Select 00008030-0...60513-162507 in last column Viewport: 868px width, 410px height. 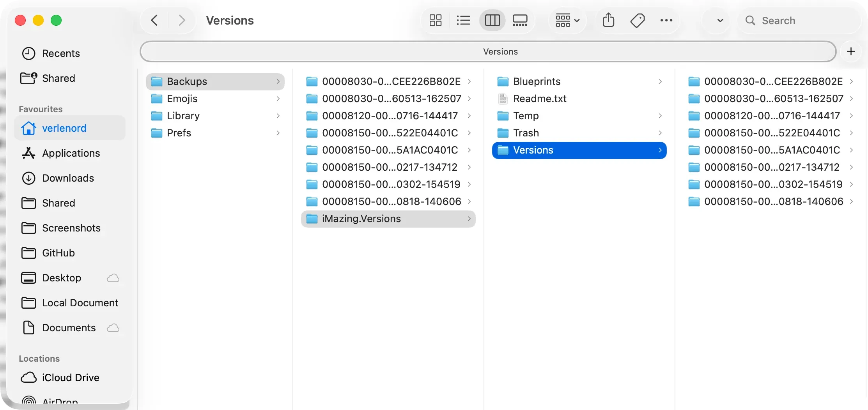coord(771,99)
